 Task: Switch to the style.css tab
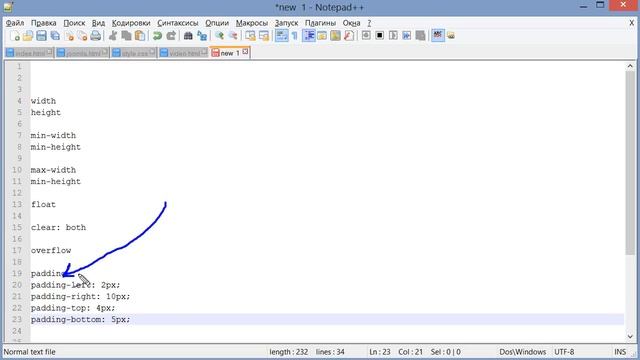tap(133, 53)
